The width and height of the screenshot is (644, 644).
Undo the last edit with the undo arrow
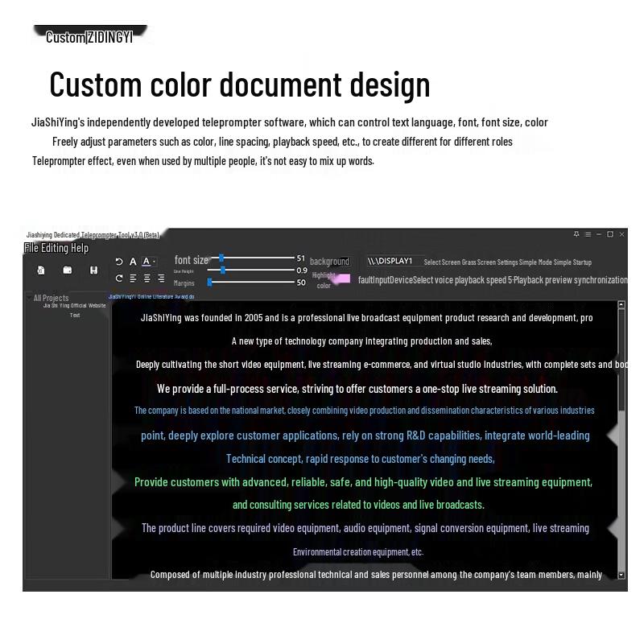point(119,261)
